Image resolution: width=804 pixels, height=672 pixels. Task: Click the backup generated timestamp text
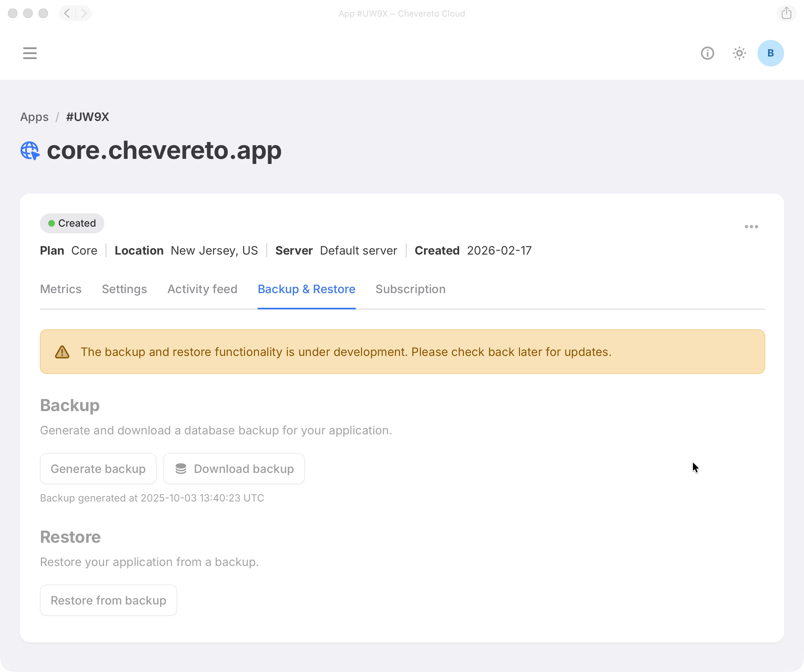(152, 498)
